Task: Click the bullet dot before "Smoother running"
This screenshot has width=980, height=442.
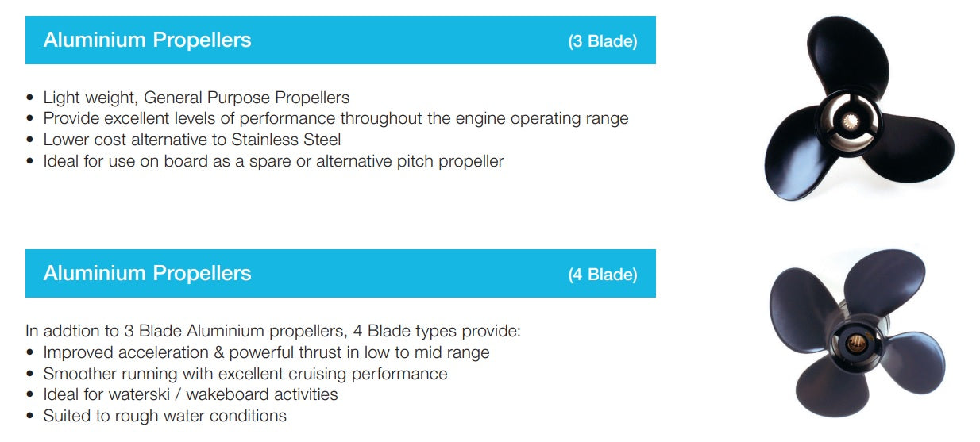Action: click(30, 374)
